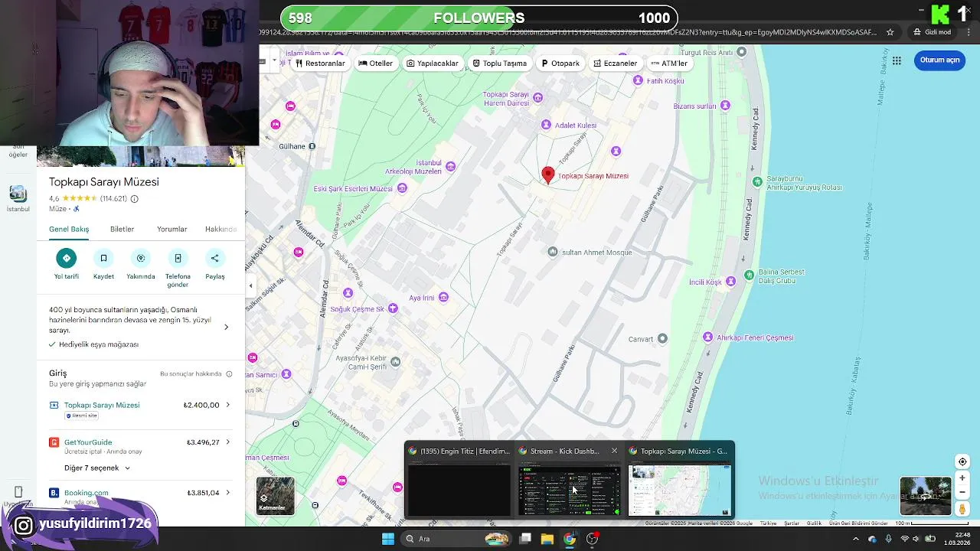The image size is (980, 551).
Task: Open the Gizli mod incognito indicator
Action: [932, 32]
